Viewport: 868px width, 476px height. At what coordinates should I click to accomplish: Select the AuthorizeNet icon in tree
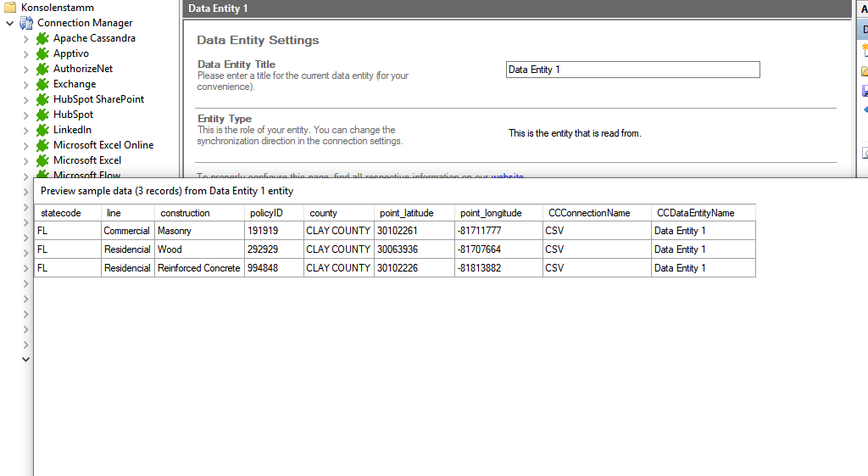tap(42, 69)
